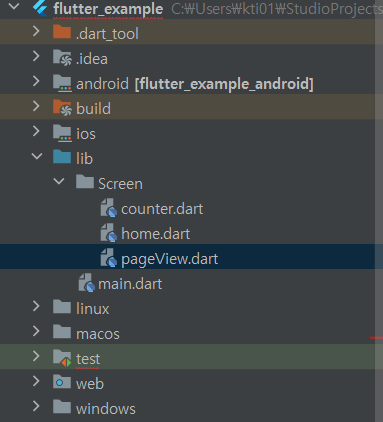Click the linux folder icon
The height and width of the screenshot is (422, 383).
[x=62, y=307]
